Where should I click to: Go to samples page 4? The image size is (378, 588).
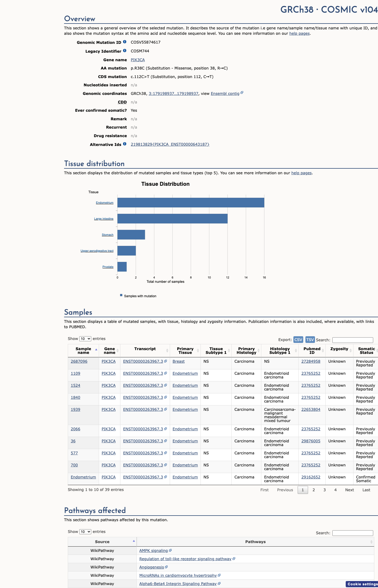coord(336,490)
